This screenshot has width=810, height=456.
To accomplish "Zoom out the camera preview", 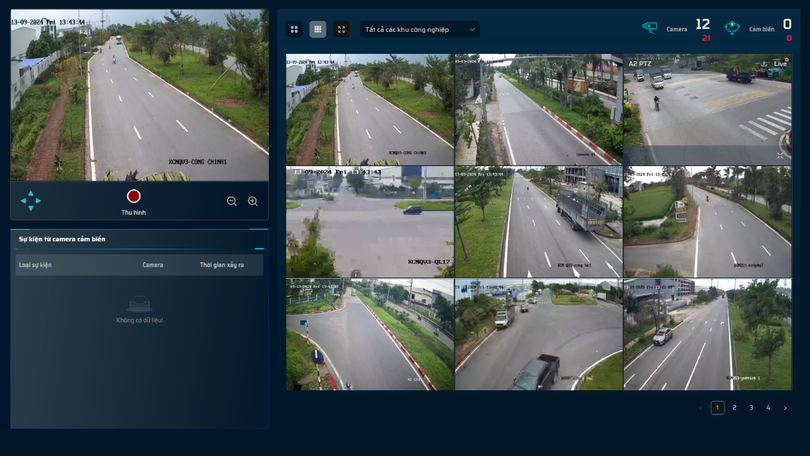I will tap(232, 201).
